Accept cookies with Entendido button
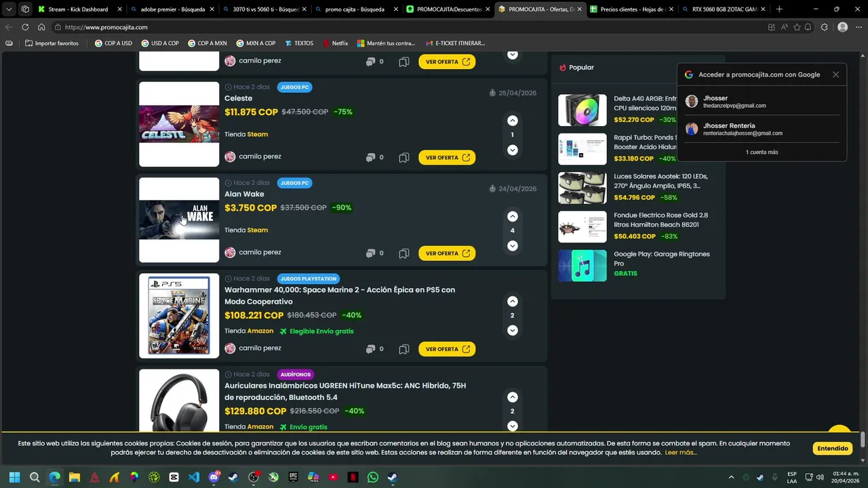The image size is (868, 488). 833,448
